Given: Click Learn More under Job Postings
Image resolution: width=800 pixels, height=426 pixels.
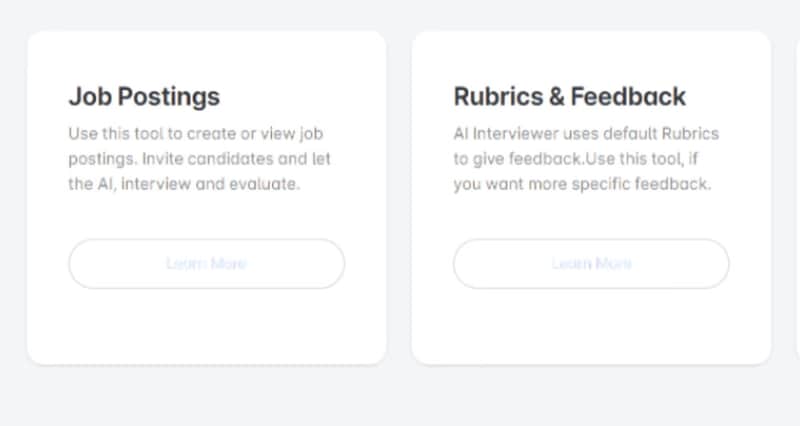Looking at the screenshot, I should coord(206,264).
